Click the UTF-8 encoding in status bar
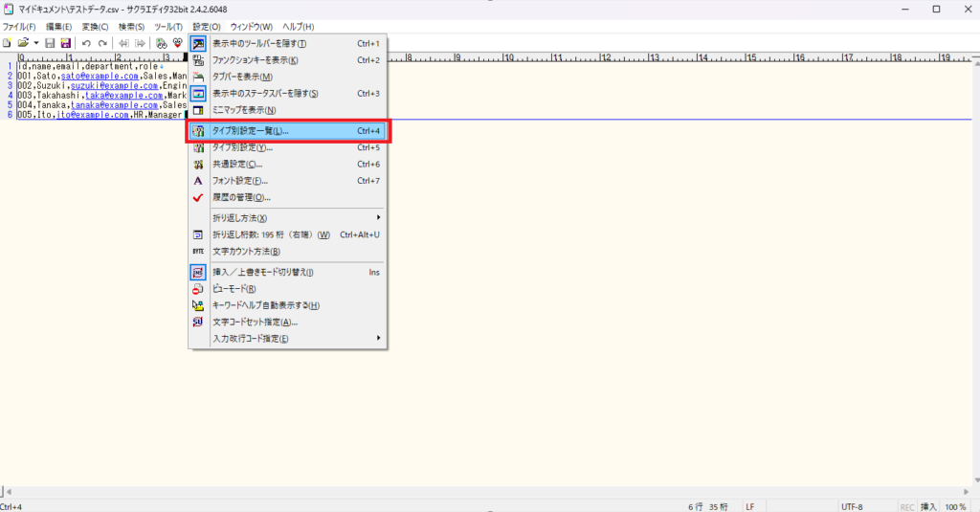The width and height of the screenshot is (980, 512). point(852,505)
